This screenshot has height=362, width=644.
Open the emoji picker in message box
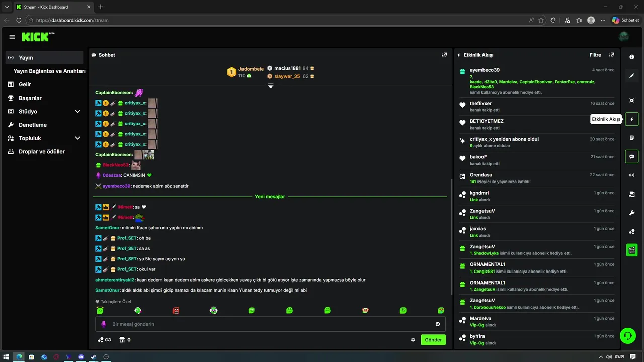(438, 324)
